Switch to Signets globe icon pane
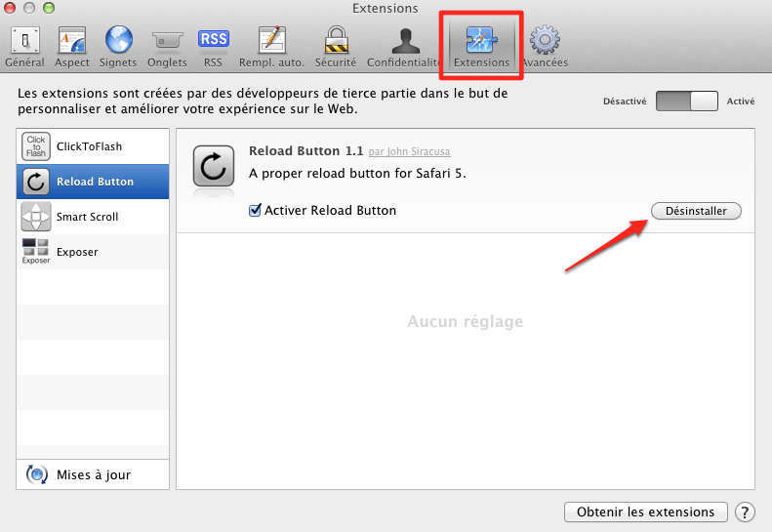 click(x=118, y=47)
